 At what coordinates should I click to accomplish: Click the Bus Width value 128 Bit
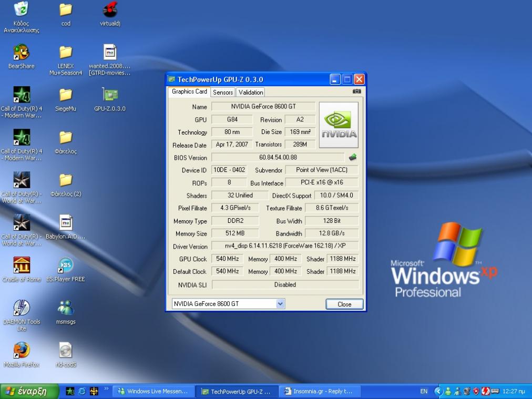pos(332,221)
